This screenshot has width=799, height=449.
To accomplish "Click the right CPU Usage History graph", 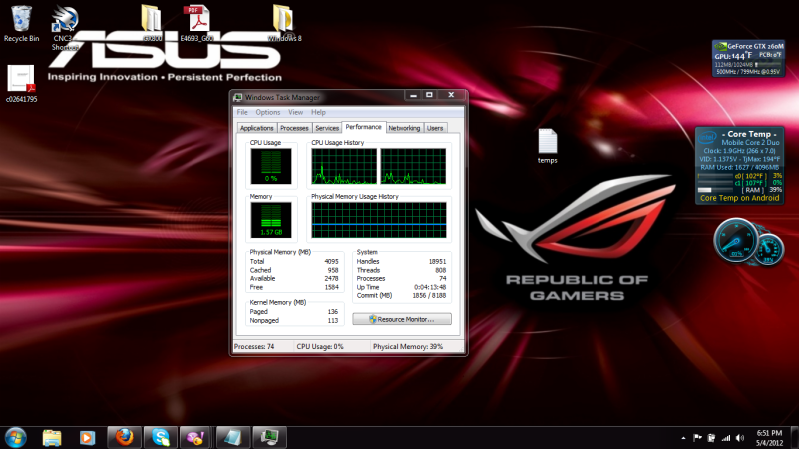I will 413,166.
